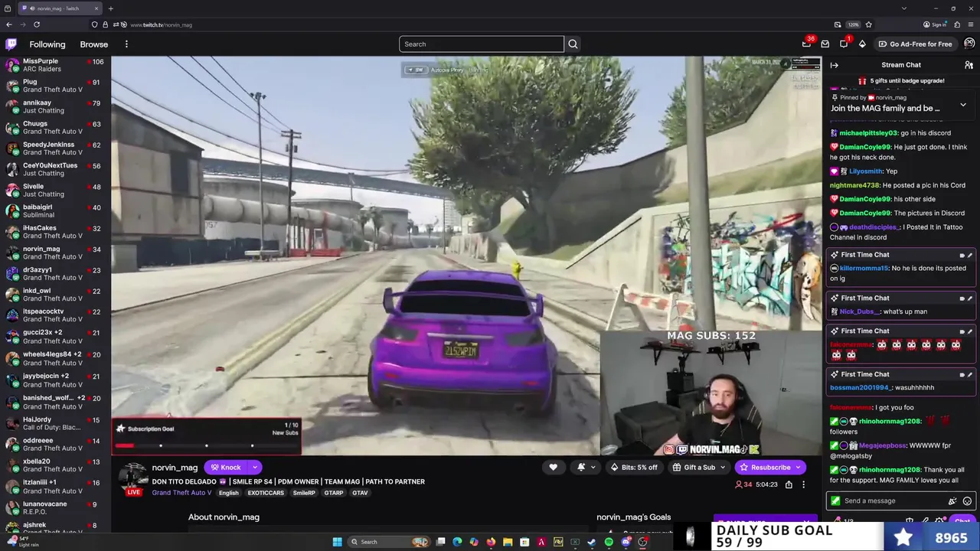Viewport: 980px width, 551px height.
Task: Open the notifications inbox icon
Action: [825, 44]
